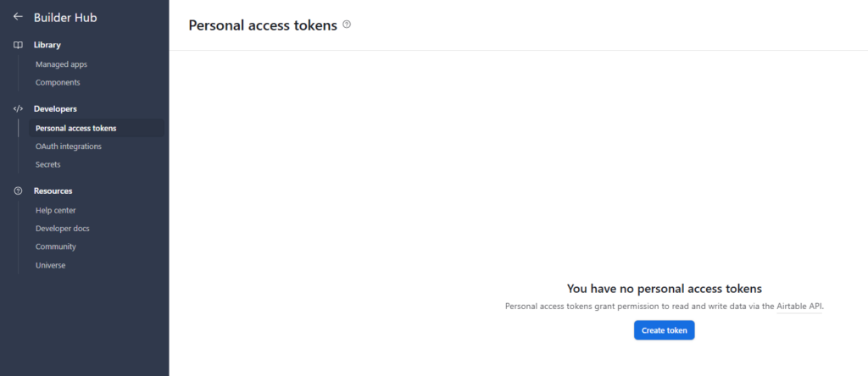The height and width of the screenshot is (376, 868).
Task: Click the Library book icon
Action: pyautogui.click(x=18, y=45)
